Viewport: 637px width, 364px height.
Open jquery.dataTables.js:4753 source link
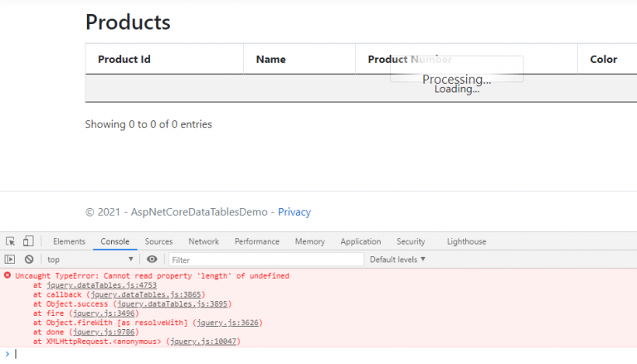tap(101, 285)
